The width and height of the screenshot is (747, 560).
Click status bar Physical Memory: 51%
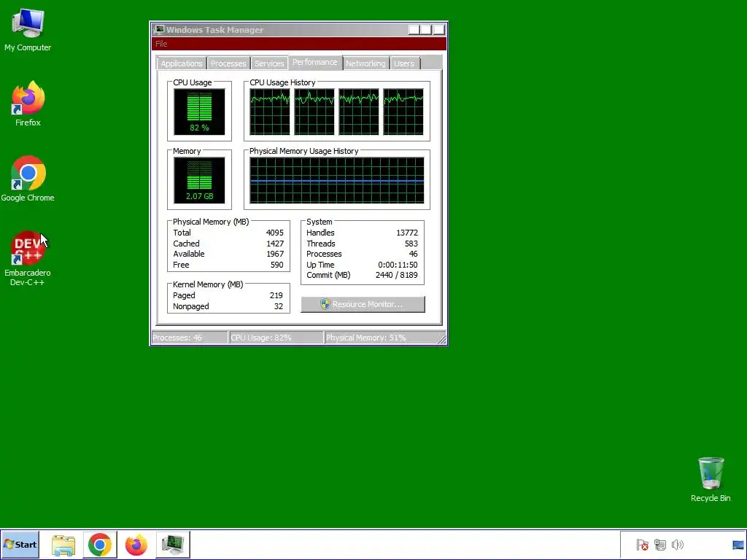[384, 338]
